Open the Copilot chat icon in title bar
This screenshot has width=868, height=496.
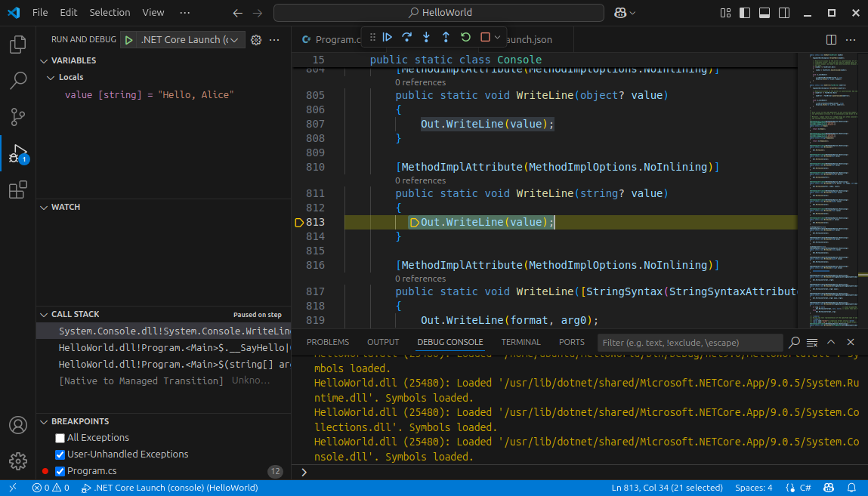620,13
